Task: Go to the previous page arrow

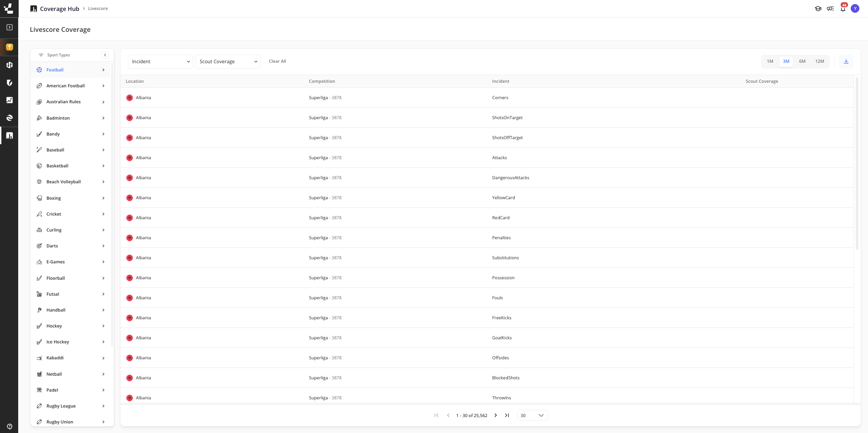Action: 448,415
